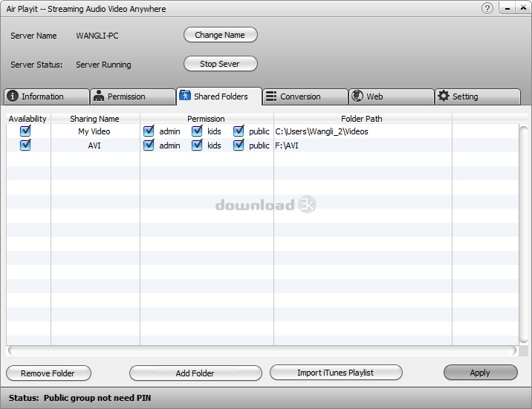Screen dimensions: 532x409
Task: Select the Shared Folders tab
Action: (x=219, y=96)
